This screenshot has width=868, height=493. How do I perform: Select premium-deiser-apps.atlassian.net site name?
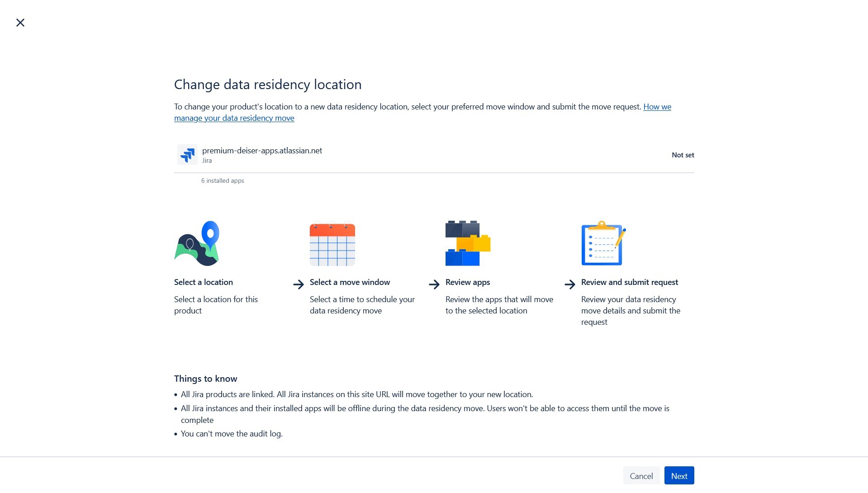point(262,151)
